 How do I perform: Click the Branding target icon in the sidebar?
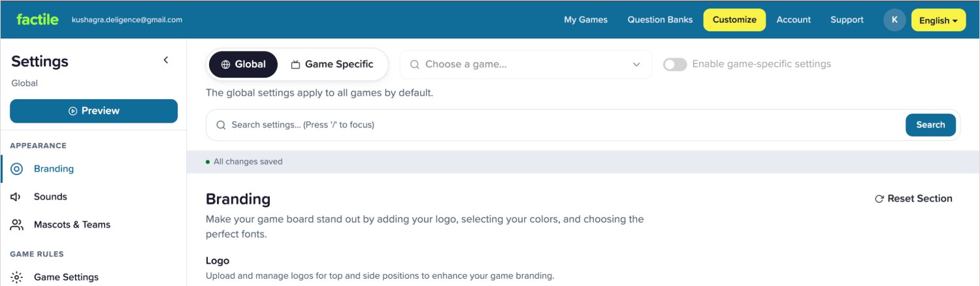(17, 169)
